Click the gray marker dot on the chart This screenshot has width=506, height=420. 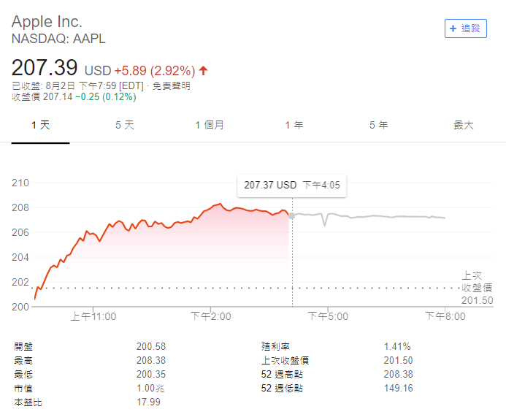click(292, 216)
